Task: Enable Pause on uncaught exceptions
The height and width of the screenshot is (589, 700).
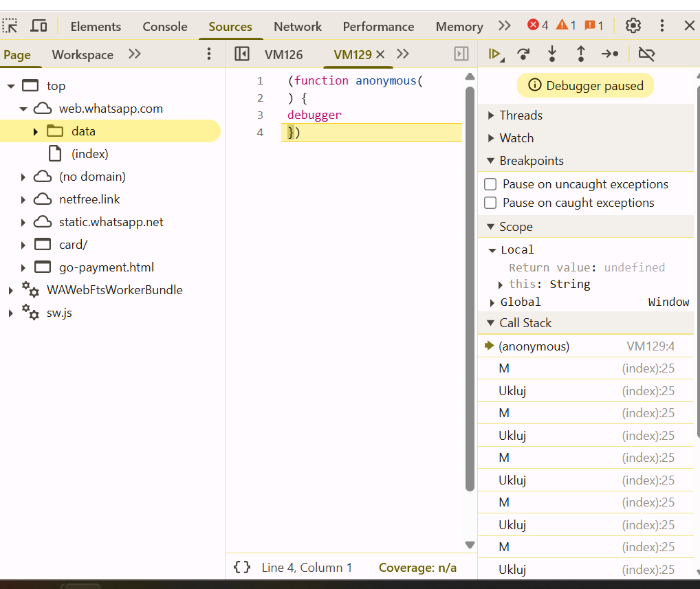Action: tap(491, 184)
